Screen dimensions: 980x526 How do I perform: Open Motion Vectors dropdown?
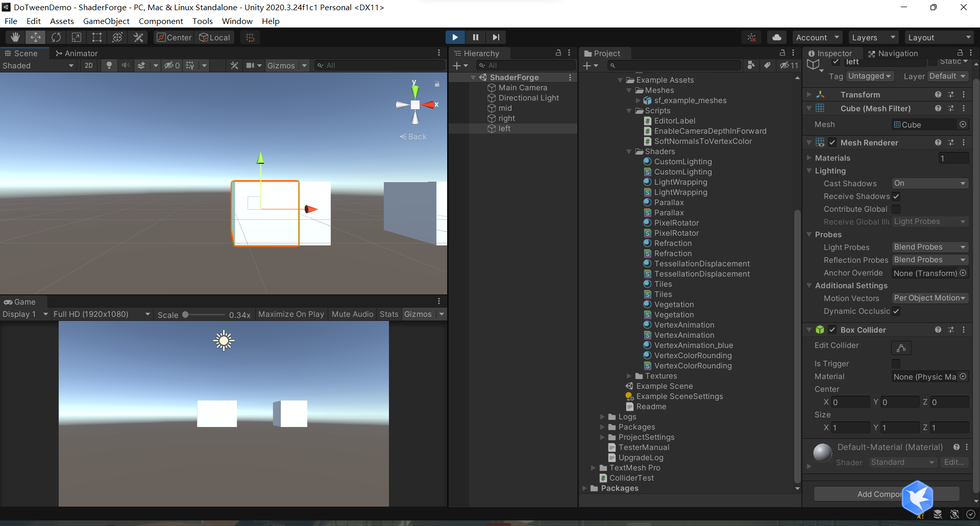(x=930, y=298)
